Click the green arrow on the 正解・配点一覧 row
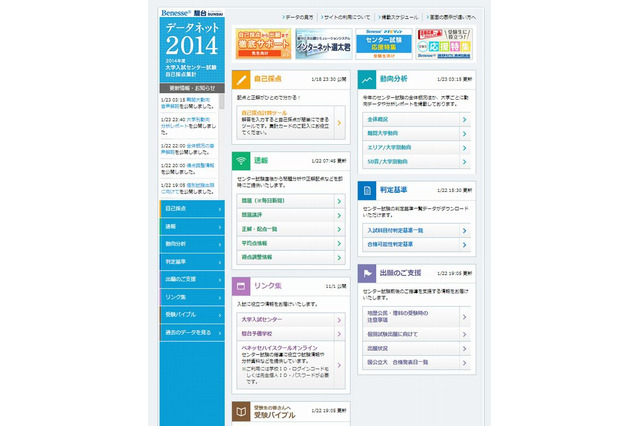This screenshot has width=640, height=426. point(339,229)
